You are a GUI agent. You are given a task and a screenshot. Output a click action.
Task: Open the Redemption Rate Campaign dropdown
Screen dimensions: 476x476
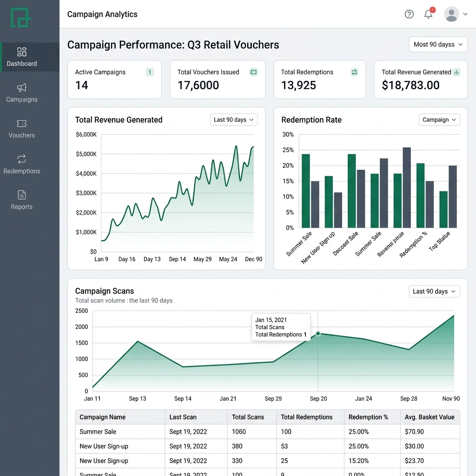click(x=439, y=119)
